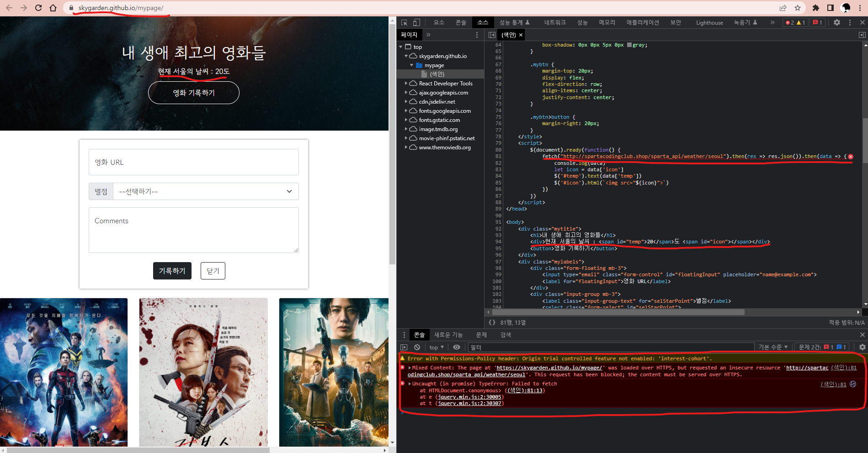
Task: Open the 문제 2건 issues link in console
Action: pos(823,347)
